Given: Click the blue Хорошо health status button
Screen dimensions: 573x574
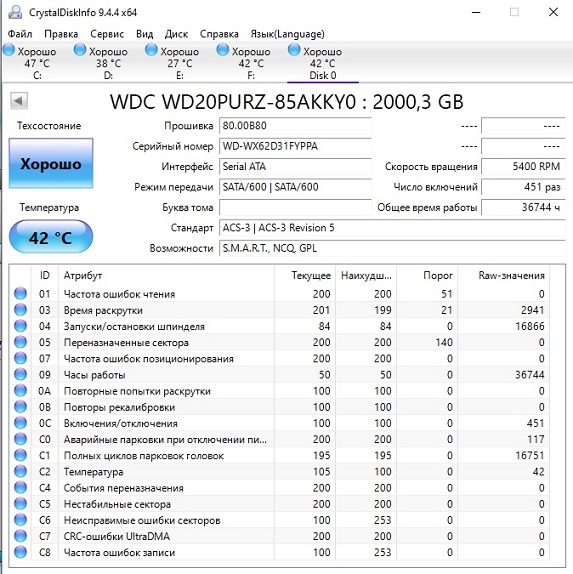Looking at the screenshot, I should tap(51, 163).
